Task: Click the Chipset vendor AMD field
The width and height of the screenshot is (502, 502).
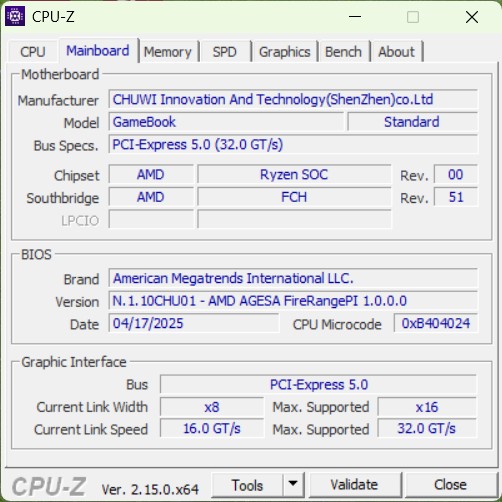Action: pos(151,174)
